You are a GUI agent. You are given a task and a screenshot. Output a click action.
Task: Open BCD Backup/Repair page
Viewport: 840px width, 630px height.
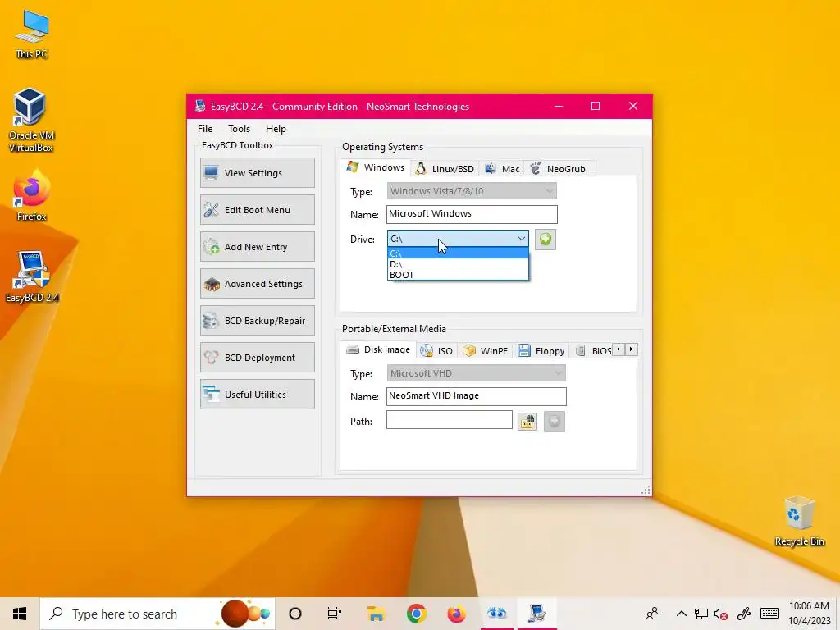(x=257, y=321)
